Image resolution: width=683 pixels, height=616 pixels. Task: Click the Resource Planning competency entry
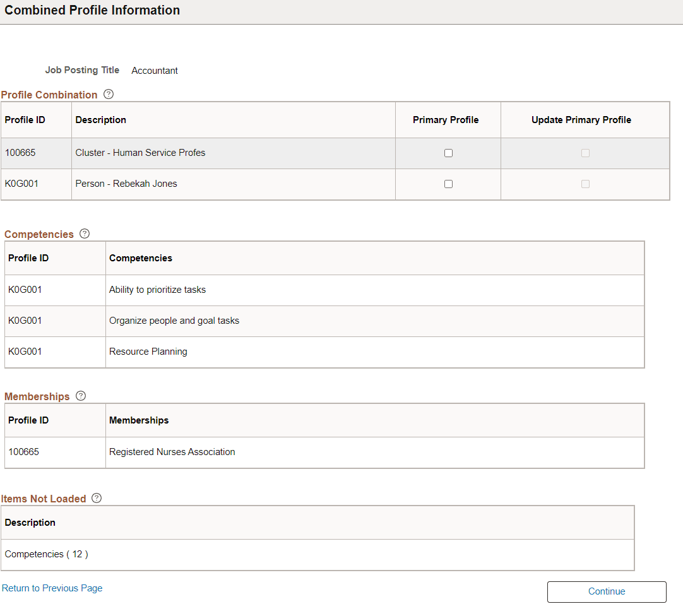(148, 352)
